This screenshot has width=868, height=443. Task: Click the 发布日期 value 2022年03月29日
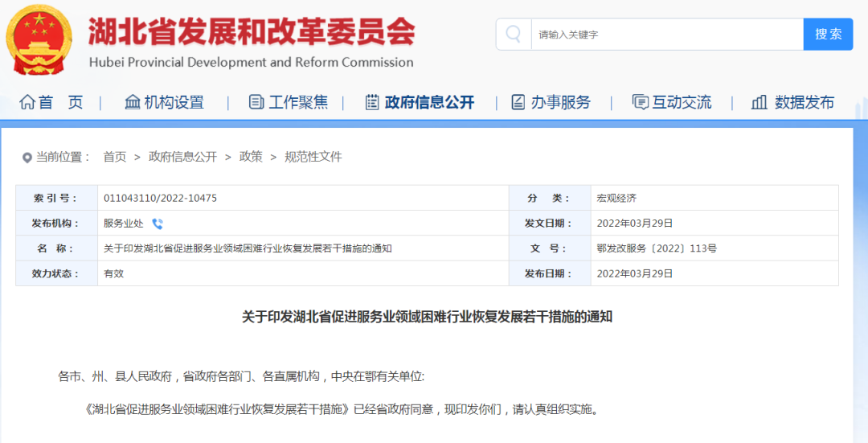(x=634, y=273)
